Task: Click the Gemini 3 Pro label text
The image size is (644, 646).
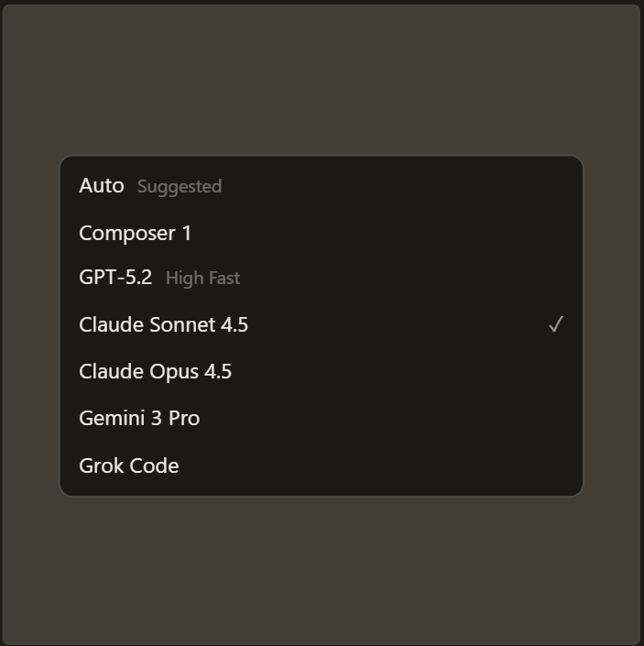Action: (139, 418)
